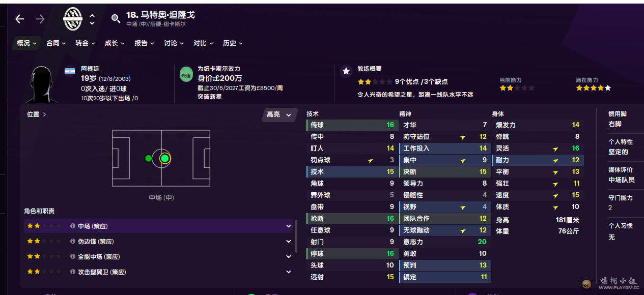Expand the 攻击型翼卫 (策应) role chevron

289,272
